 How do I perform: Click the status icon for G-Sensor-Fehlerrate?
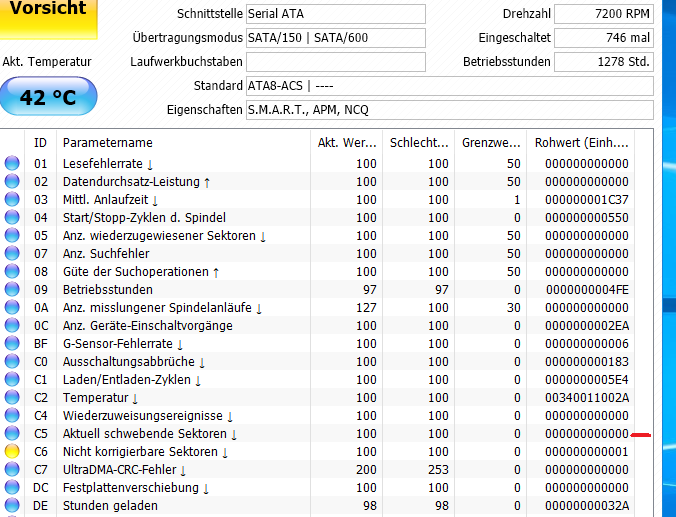(12, 344)
